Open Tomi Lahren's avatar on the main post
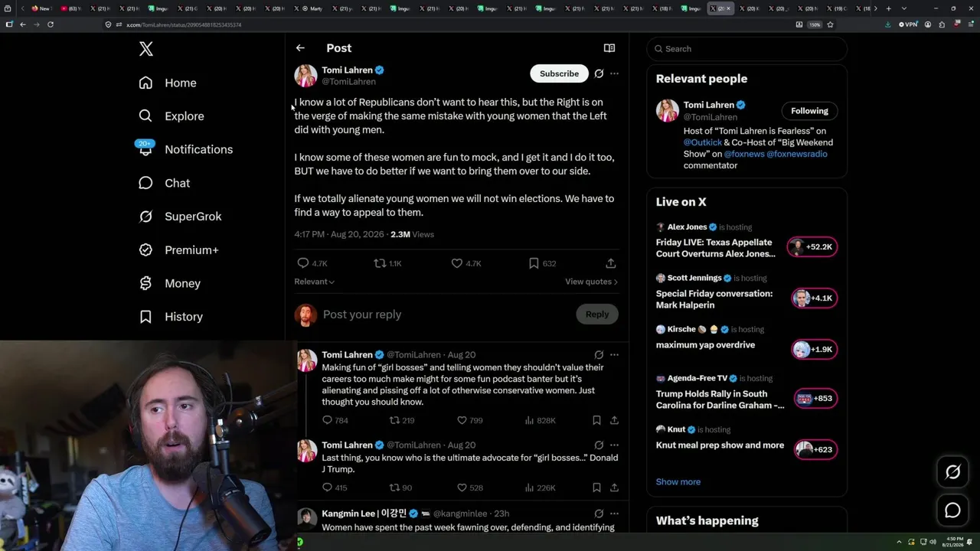Screen dimensions: 980x551 pos(305,76)
